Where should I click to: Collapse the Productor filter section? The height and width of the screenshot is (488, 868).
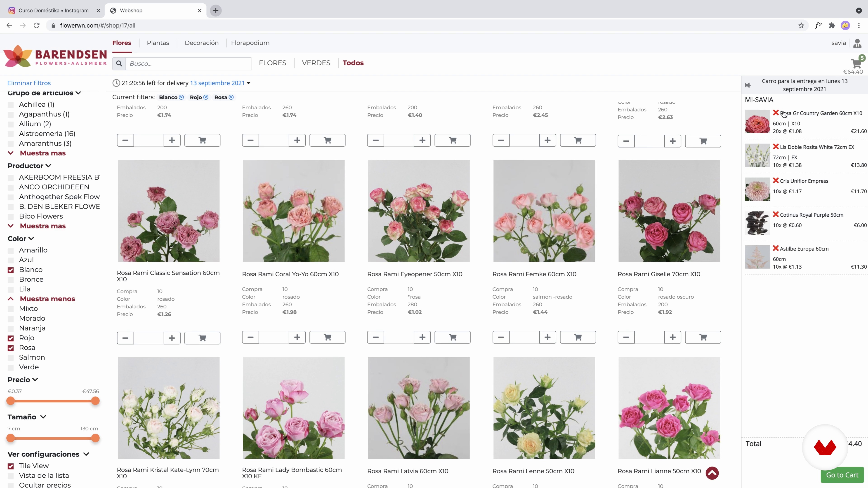(x=29, y=166)
